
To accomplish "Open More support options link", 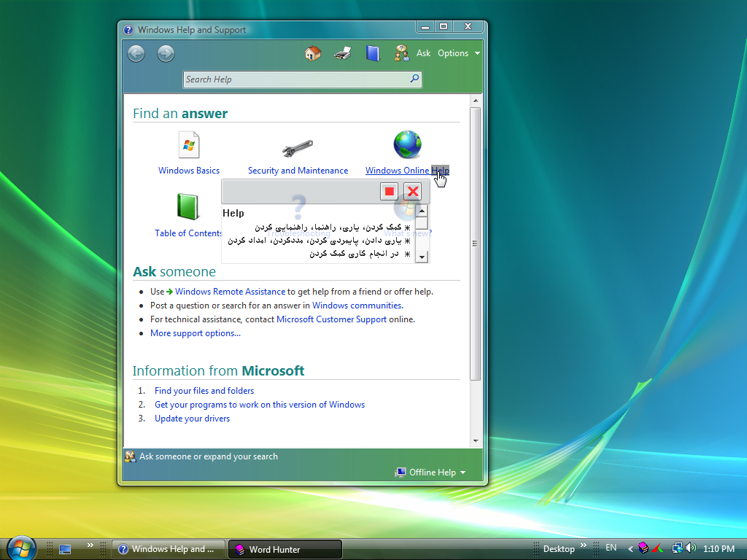I will pyautogui.click(x=196, y=332).
